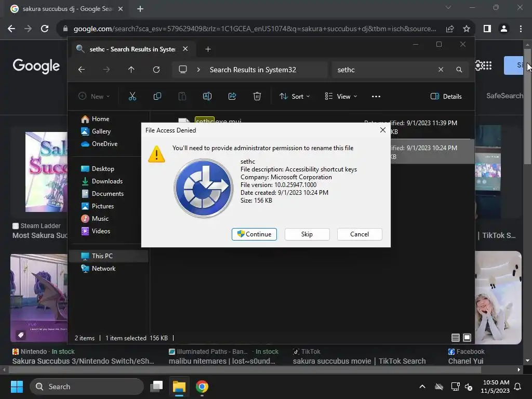The image size is (532, 399).
Task: Reload the Chrome page
Action: point(45,29)
